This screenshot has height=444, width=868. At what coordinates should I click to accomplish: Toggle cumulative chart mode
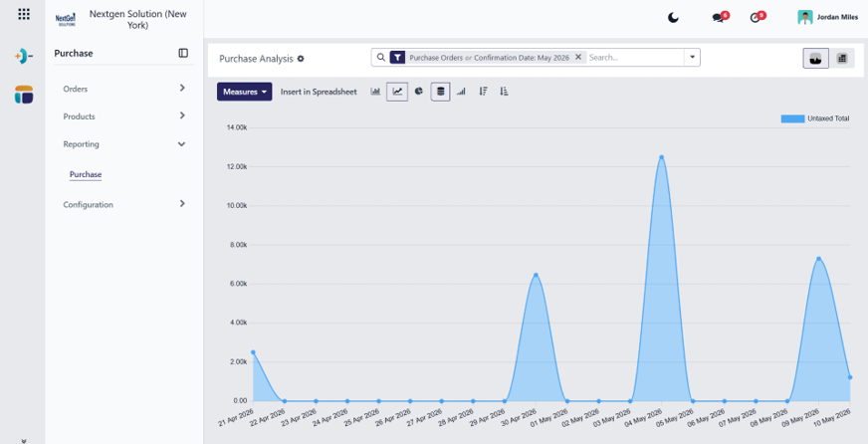(x=461, y=92)
